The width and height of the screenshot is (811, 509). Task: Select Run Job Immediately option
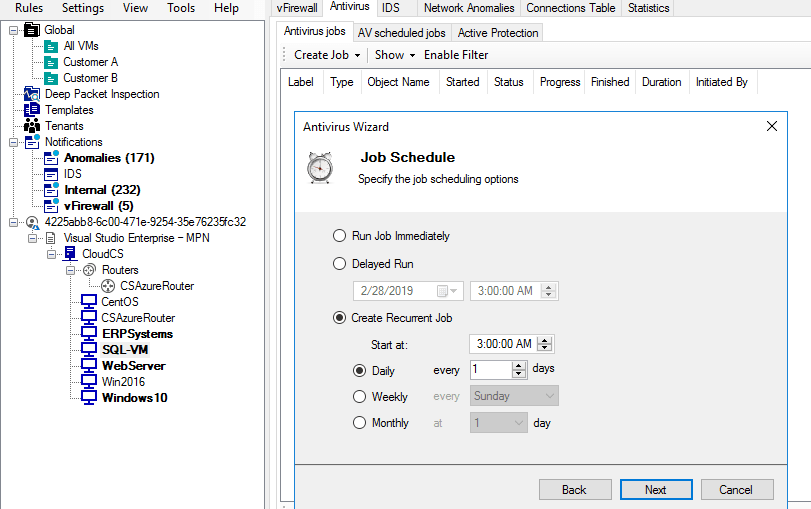339,236
